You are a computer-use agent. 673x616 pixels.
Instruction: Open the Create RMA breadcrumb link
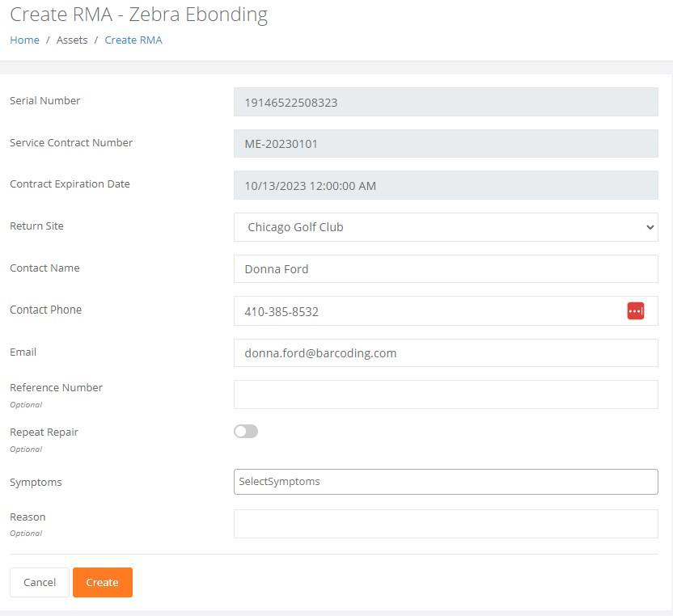click(x=133, y=40)
